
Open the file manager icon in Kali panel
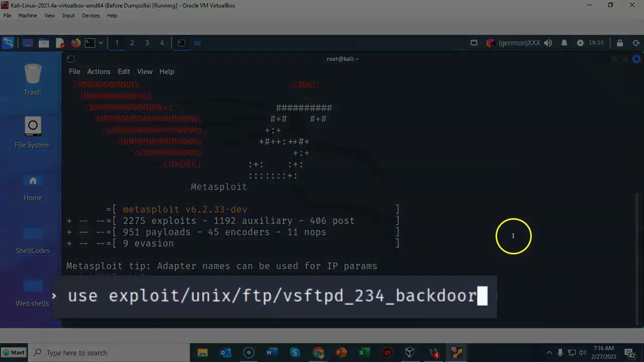44,43
